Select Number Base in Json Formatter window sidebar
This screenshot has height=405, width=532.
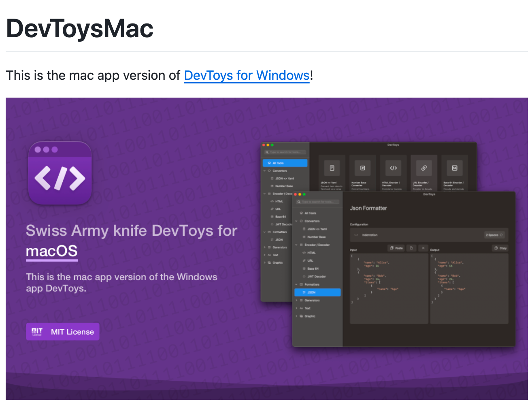tap(314, 237)
